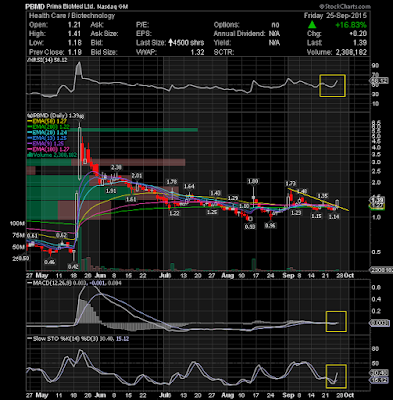Click the cyan EMA(20) 1.24 legend entry
The image size is (393, 400).
[47, 132]
